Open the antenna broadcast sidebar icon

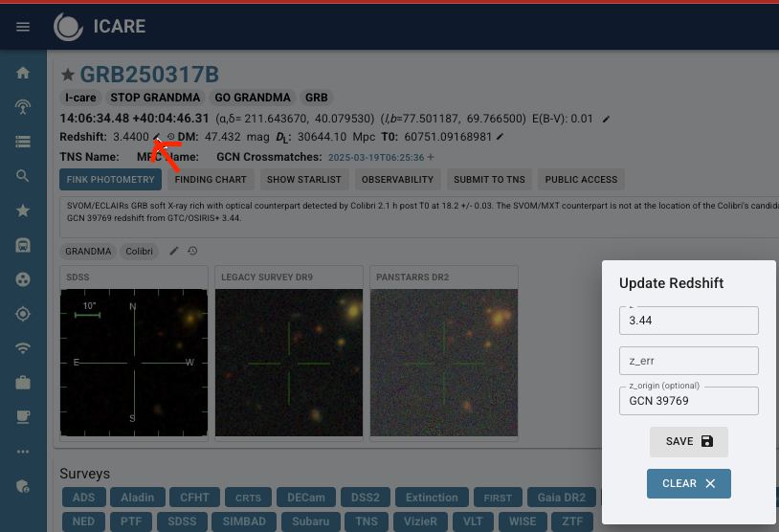[x=23, y=107]
